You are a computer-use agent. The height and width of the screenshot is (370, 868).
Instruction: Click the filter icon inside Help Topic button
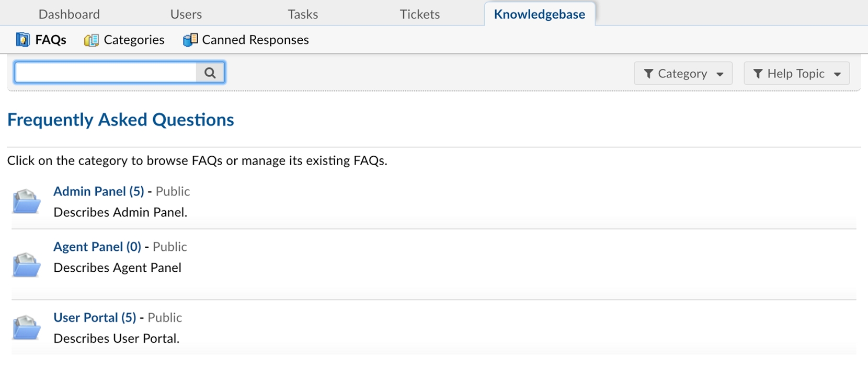pyautogui.click(x=758, y=73)
